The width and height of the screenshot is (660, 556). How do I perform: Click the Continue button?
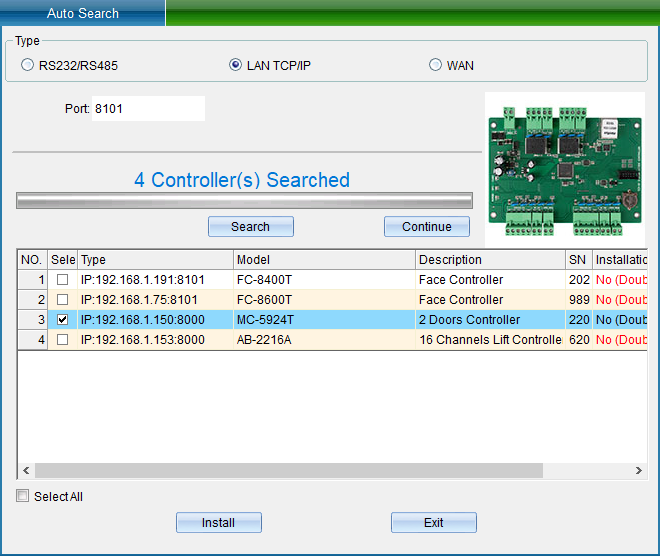[x=427, y=226]
